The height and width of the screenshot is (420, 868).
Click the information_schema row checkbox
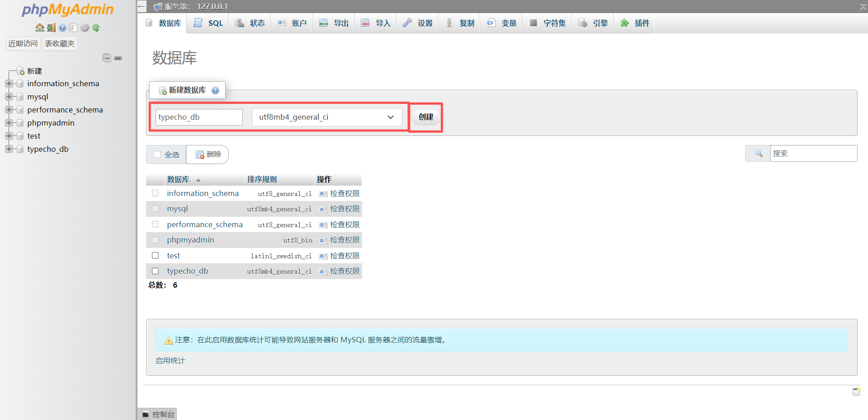pos(156,193)
